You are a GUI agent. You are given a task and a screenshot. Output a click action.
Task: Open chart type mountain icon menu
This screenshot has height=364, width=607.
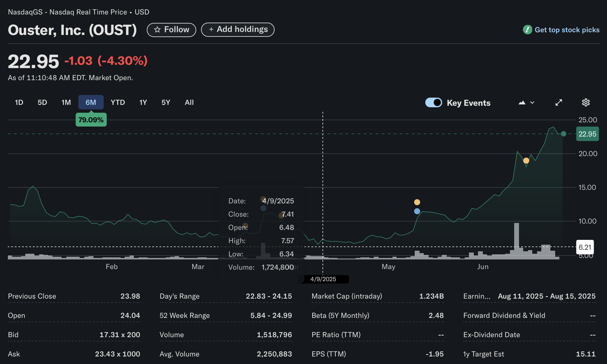pyautogui.click(x=526, y=103)
